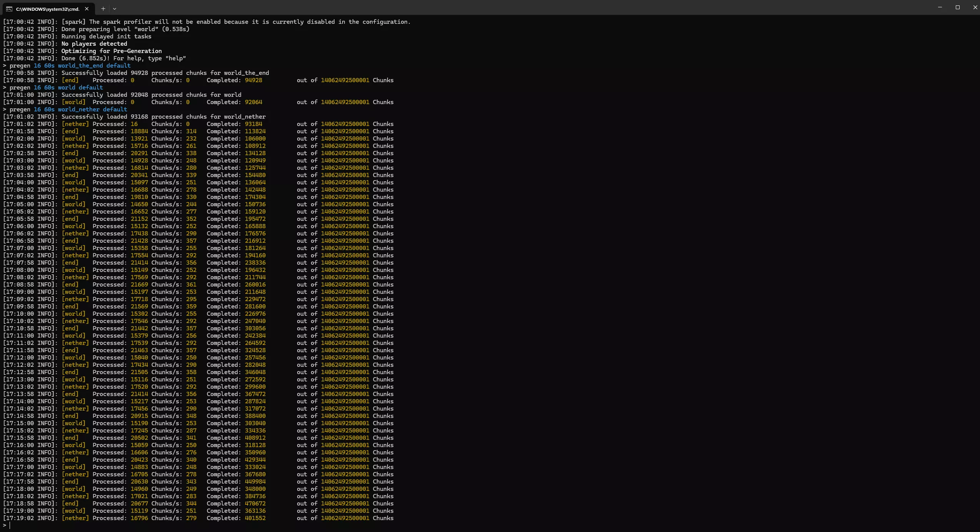Click the [end] tag at 17:07:58
The height and width of the screenshot is (532, 980).
70,263
